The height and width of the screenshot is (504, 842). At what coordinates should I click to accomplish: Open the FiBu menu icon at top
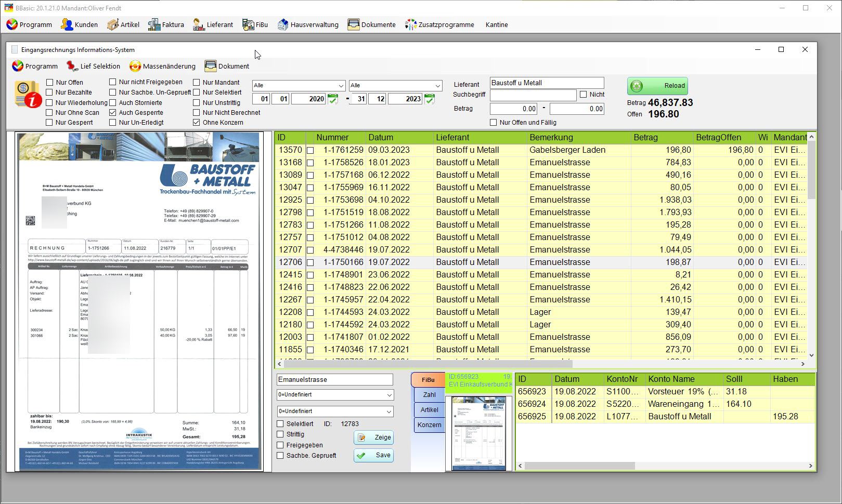(x=248, y=24)
